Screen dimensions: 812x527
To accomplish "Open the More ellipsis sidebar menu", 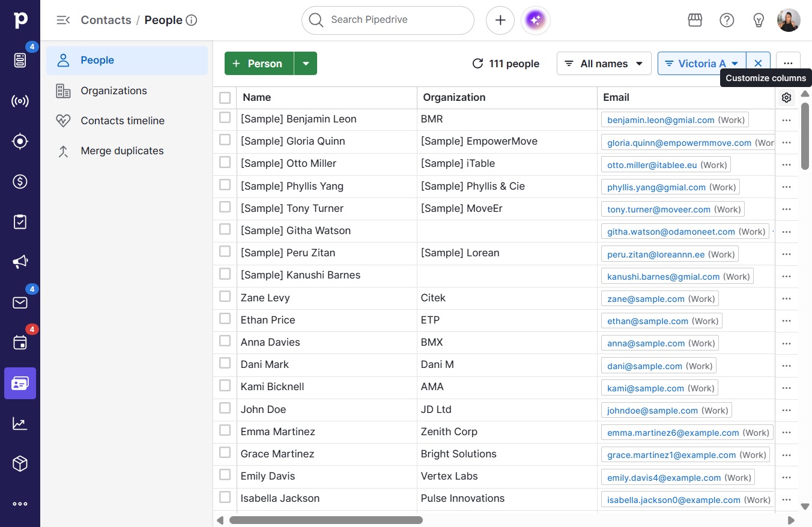I will coord(20,504).
